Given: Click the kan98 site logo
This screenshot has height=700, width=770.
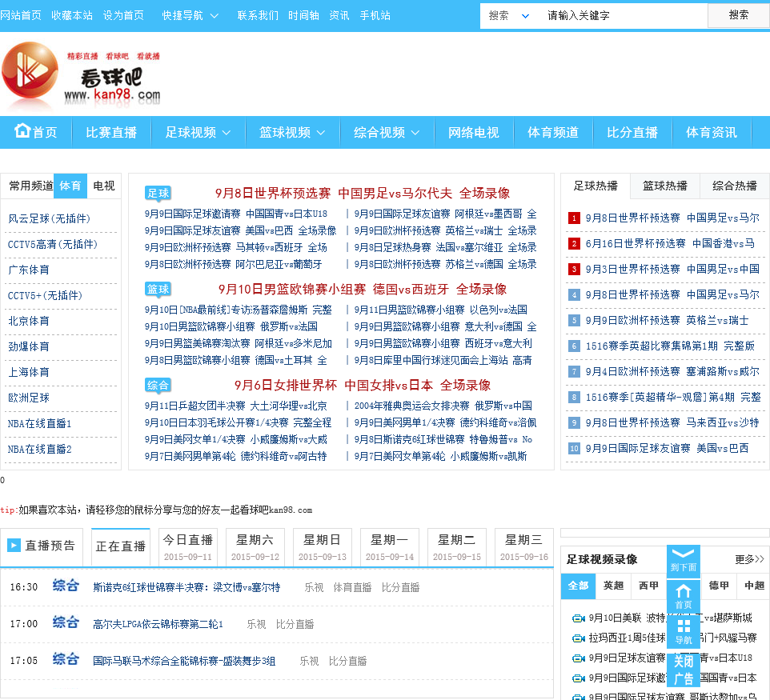Looking at the screenshot, I should click(82, 76).
